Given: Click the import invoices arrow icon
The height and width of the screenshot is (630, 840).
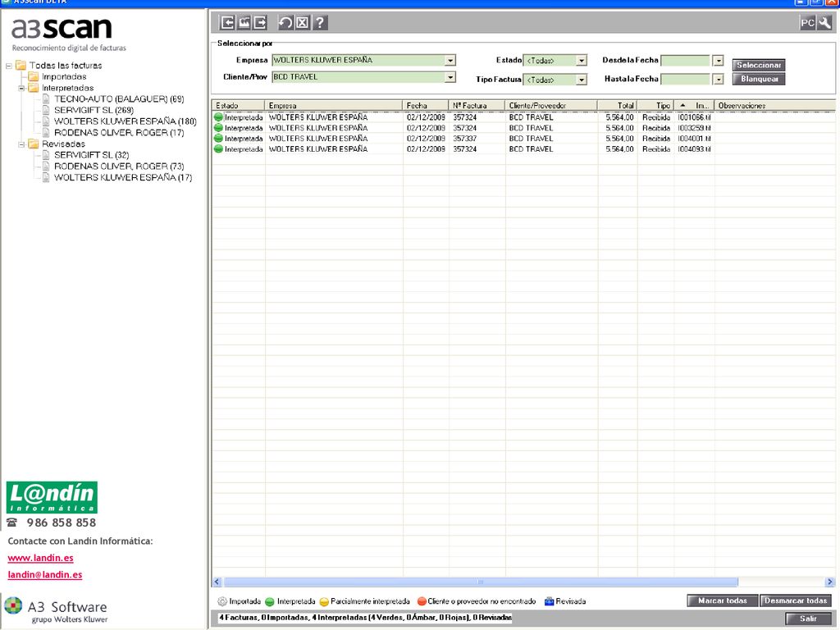Looking at the screenshot, I should pyautogui.click(x=228, y=22).
